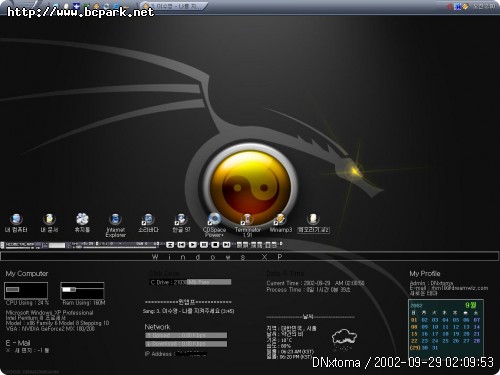Launch the CDSpace Power+ shortcut
Screen dimensions: 500x375
point(214,225)
